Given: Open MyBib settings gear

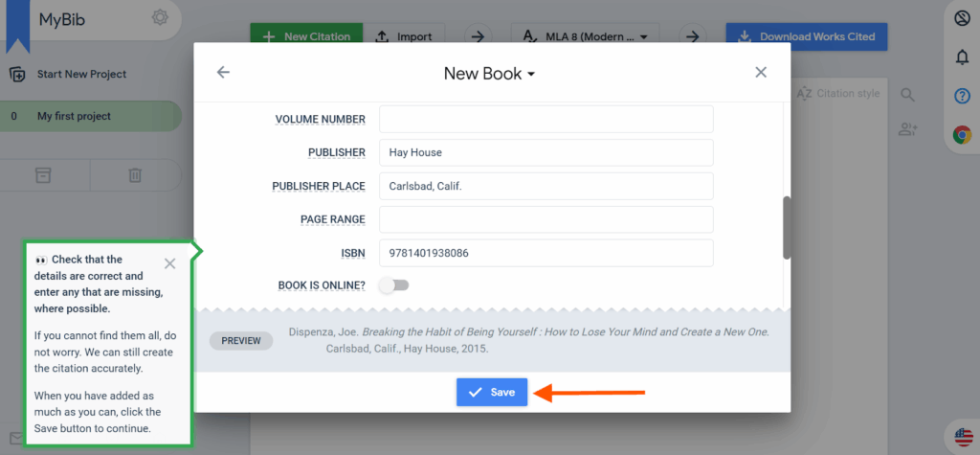Looking at the screenshot, I should 160,18.
